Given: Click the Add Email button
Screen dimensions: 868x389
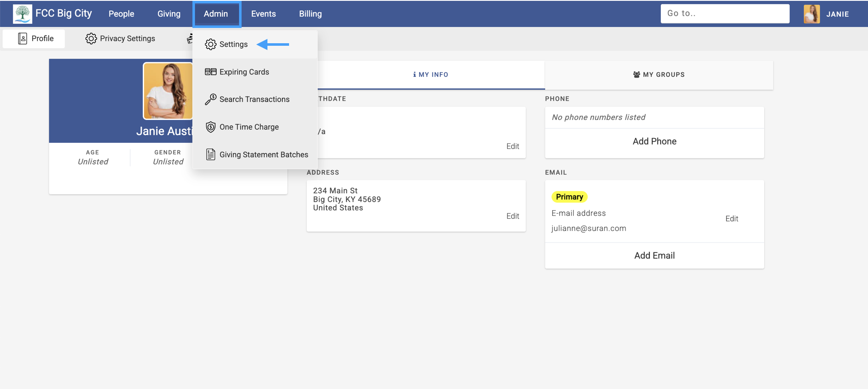Looking at the screenshot, I should [x=654, y=255].
